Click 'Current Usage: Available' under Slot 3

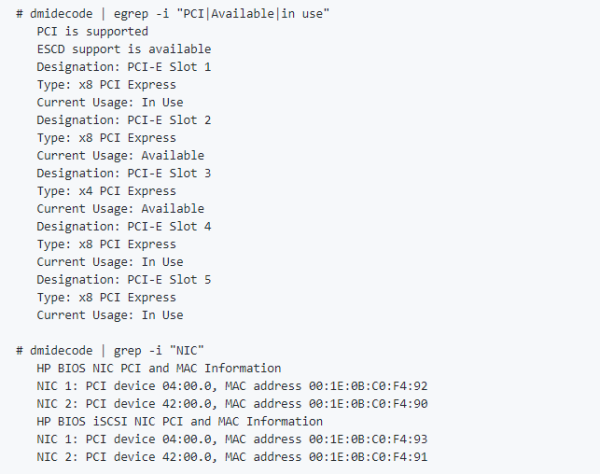(120, 209)
